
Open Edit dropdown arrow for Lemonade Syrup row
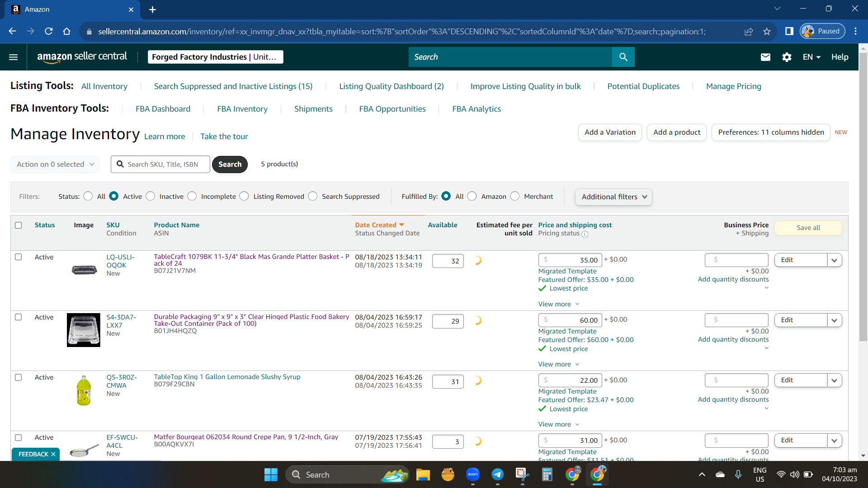pyautogui.click(x=835, y=380)
